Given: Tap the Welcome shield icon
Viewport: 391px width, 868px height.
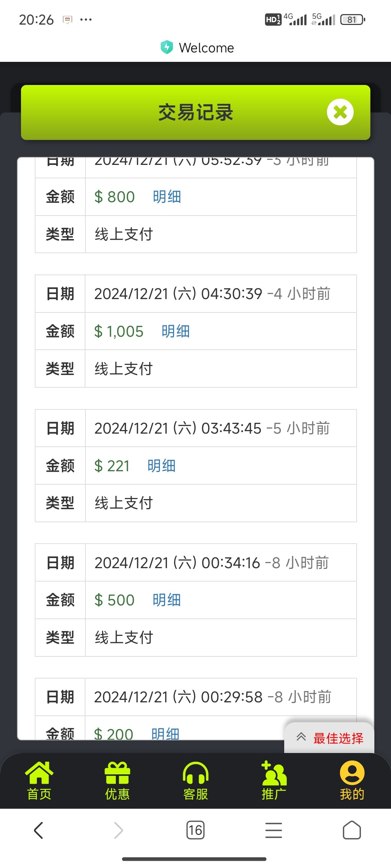Looking at the screenshot, I should point(167,47).
